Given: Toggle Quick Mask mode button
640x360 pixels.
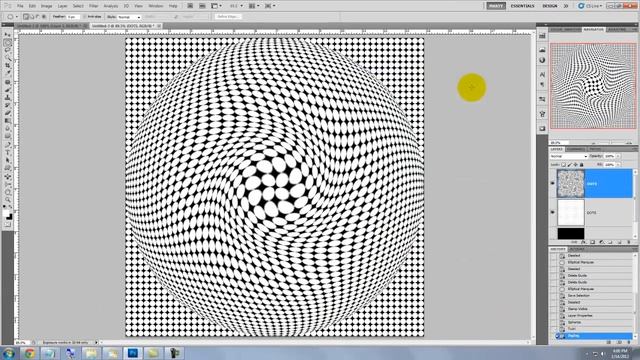Looking at the screenshot, I should 8,224.
